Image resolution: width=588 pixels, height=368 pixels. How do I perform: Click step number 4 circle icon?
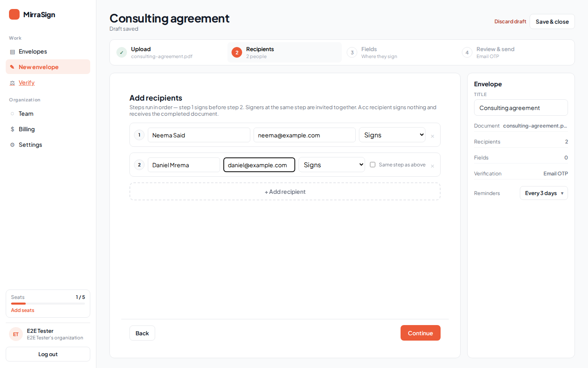click(467, 52)
